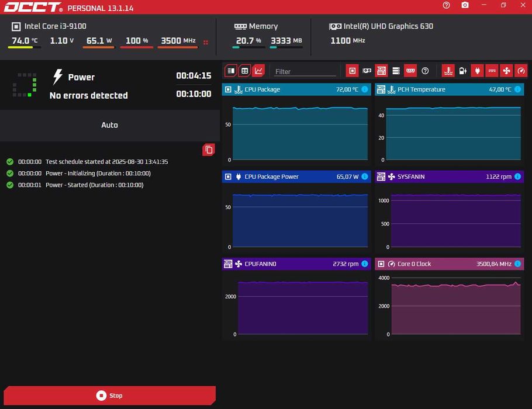Click the CPU voltage 1.10 V readout

62,41
